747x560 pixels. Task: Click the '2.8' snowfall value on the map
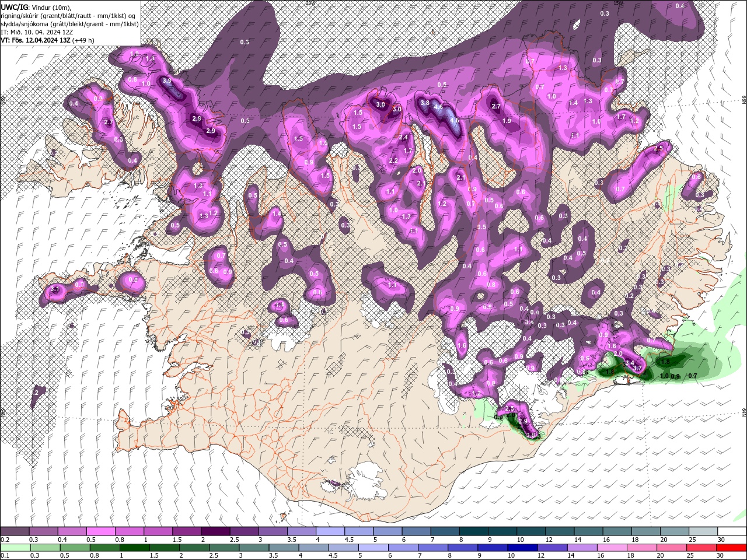[197, 118]
